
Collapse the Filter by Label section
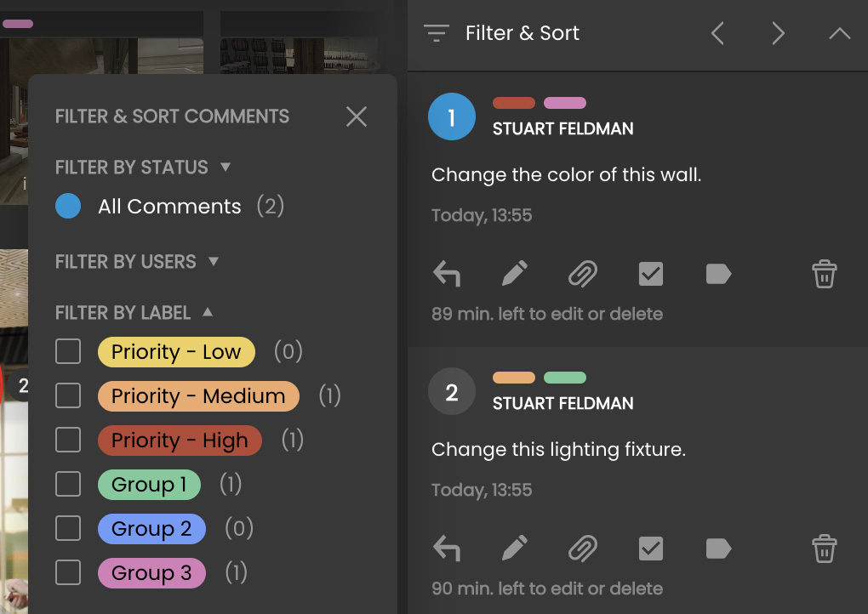click(208, 311)
